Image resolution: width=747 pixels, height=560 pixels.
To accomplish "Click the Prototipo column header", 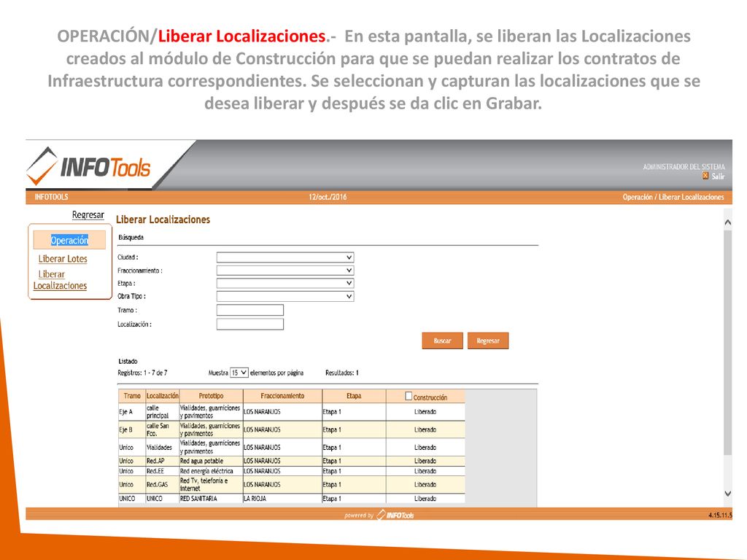I will pos(211,396).
